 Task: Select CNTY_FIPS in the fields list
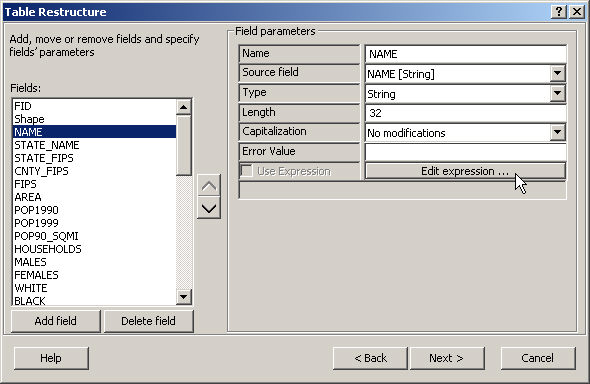[x=94, y=171]
